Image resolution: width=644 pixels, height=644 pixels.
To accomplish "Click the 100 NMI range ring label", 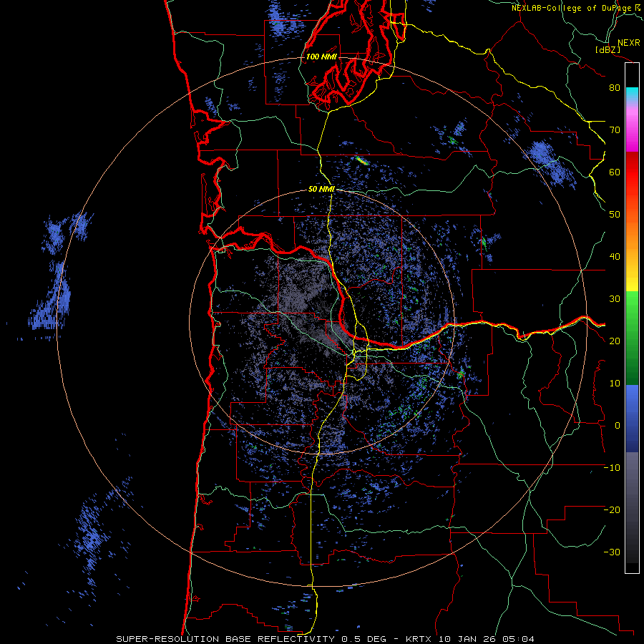I will pos(321,57).
